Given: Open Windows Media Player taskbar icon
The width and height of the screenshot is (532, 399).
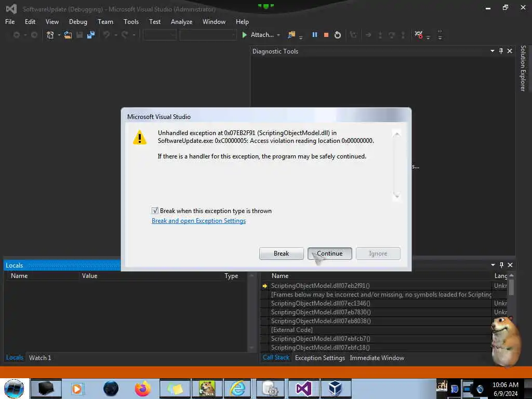Looking at the screenshot, I should [x=77, y=389].
